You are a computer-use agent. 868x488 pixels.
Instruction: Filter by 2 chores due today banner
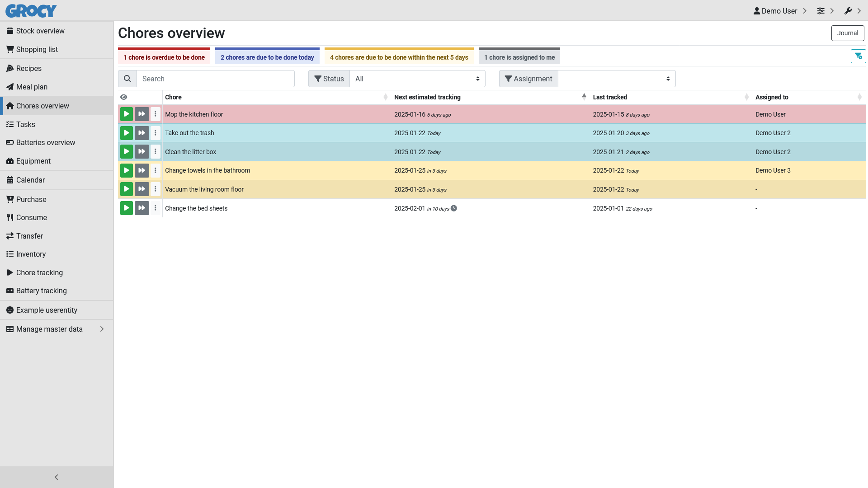pyautogui.click(x=267, y=57)
